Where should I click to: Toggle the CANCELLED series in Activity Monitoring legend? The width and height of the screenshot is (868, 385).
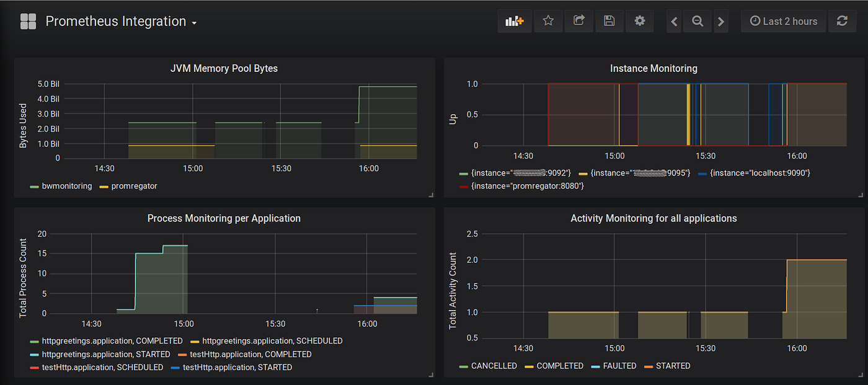(493, 366)
